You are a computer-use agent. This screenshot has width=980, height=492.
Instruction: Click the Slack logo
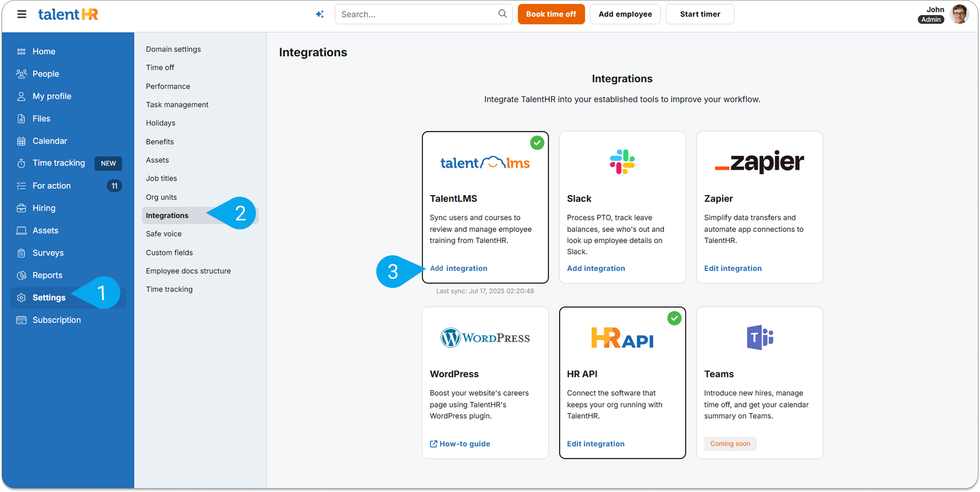click(622, 162)
